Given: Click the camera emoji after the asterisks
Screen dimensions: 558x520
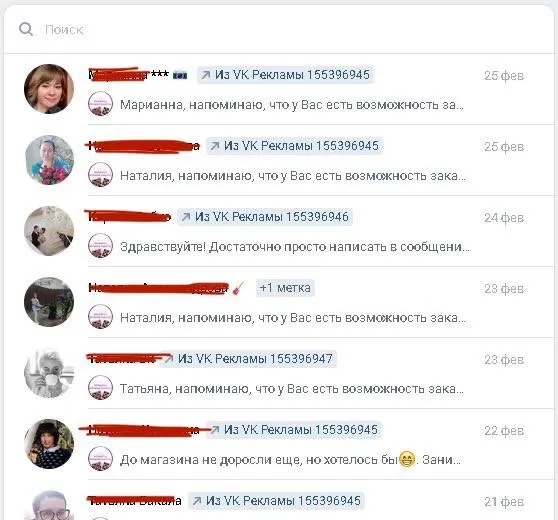Looking at the screenshot, I should pyautogui.click(x=180, y=75).
